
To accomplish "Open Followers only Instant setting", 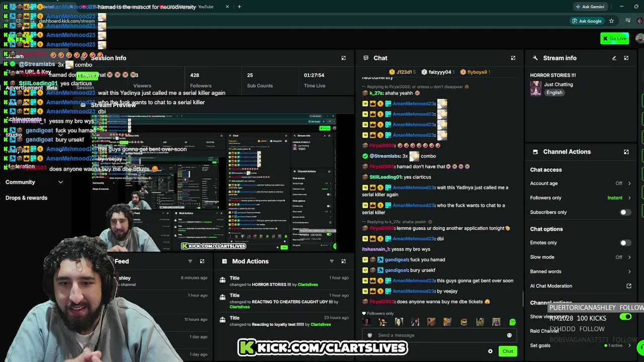I will pyautogui.click(x=581, y=198).
